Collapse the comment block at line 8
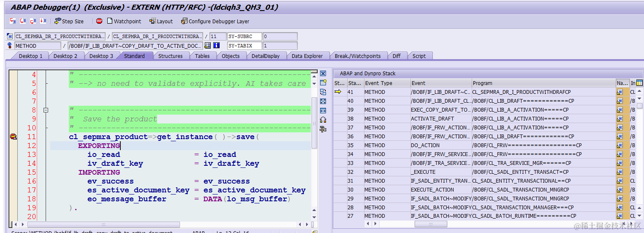Viewport: 644px width, 233px height. coord(46,110)
